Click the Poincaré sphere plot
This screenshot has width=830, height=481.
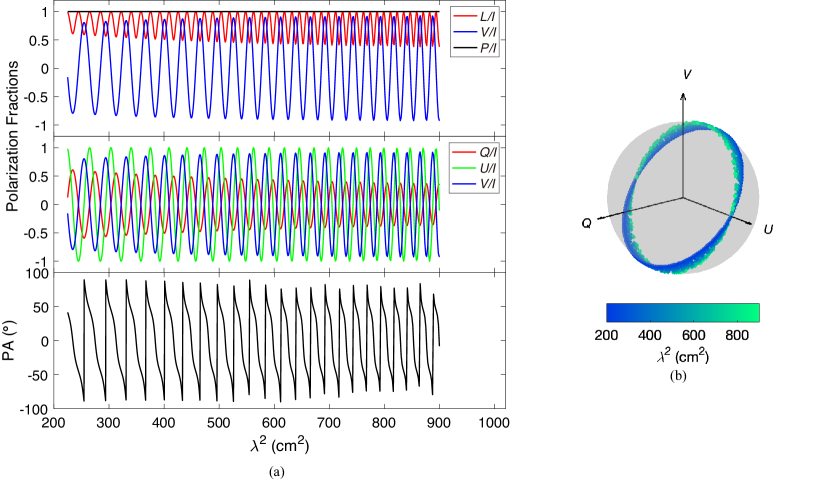(x=683, y=197)
